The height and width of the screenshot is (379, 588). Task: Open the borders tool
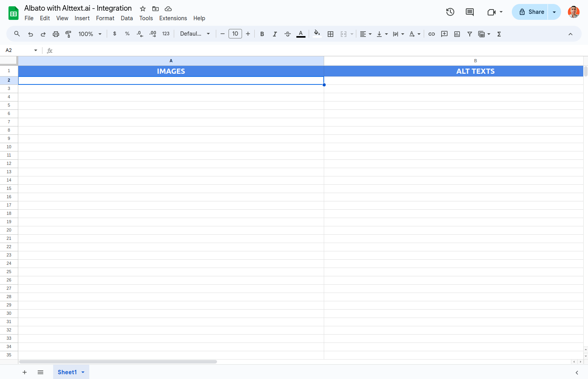[331, 34]
